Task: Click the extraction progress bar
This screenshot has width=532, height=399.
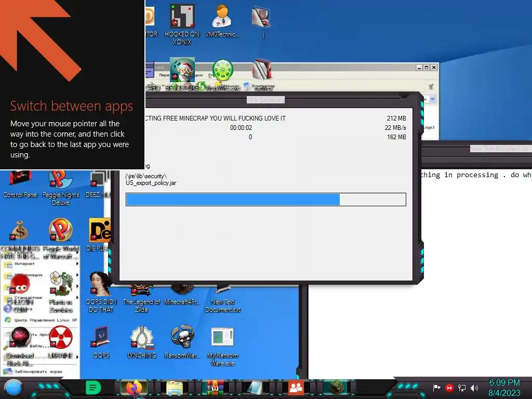Action: coord(265,199)
